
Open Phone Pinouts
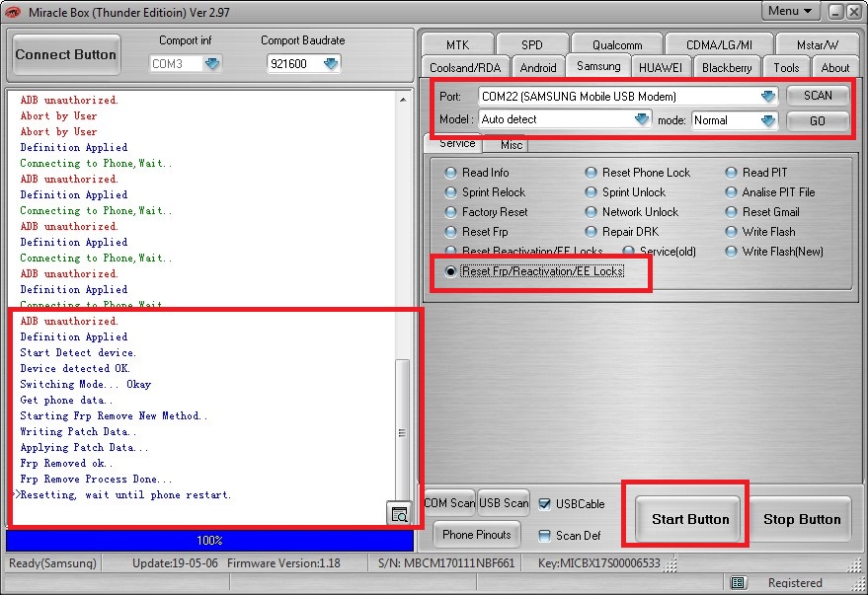coord(477,535)
